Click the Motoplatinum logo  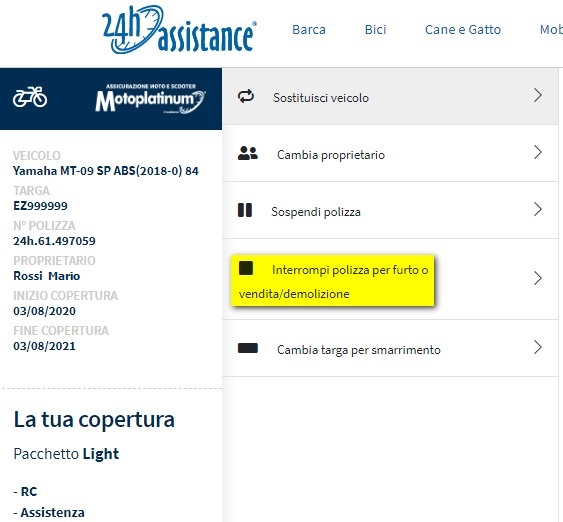pos(150,99)
